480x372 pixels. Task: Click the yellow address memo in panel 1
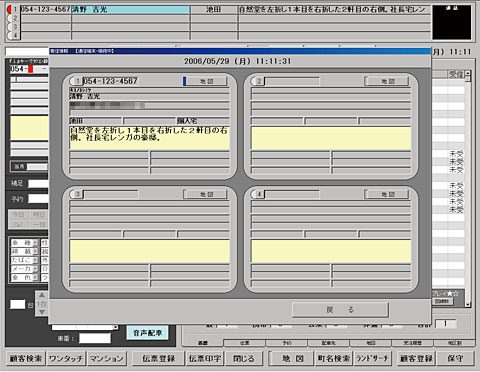click(x=149, y=137)
